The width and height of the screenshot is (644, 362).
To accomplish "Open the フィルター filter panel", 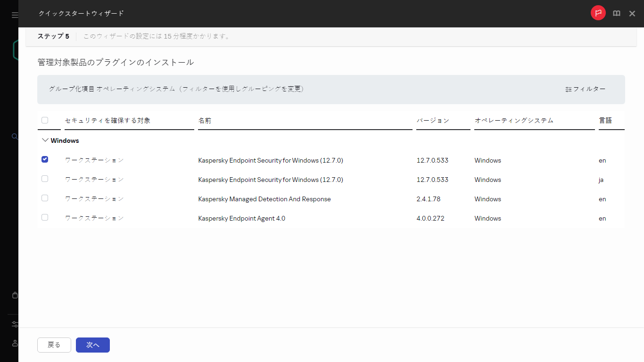I will tap(586, 89).
